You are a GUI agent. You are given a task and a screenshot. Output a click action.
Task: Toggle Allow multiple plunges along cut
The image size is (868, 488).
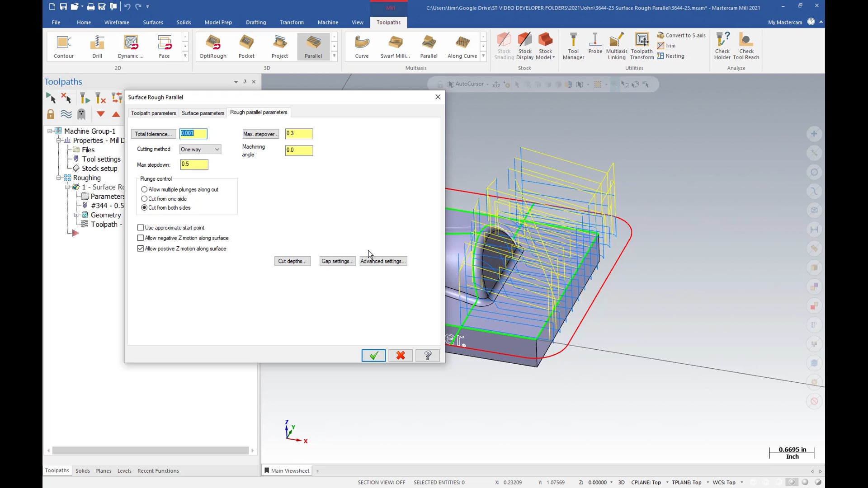[144, 189]
